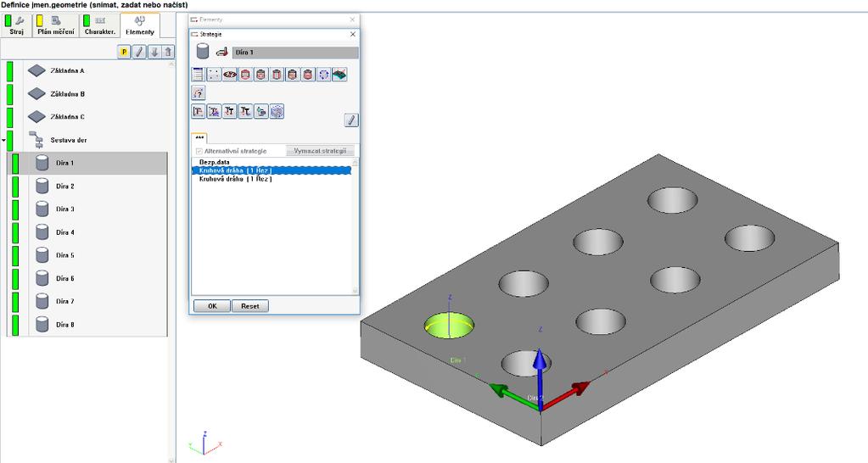Click the plane icon of Základna B
868x463 pixels.
(36, 94)
